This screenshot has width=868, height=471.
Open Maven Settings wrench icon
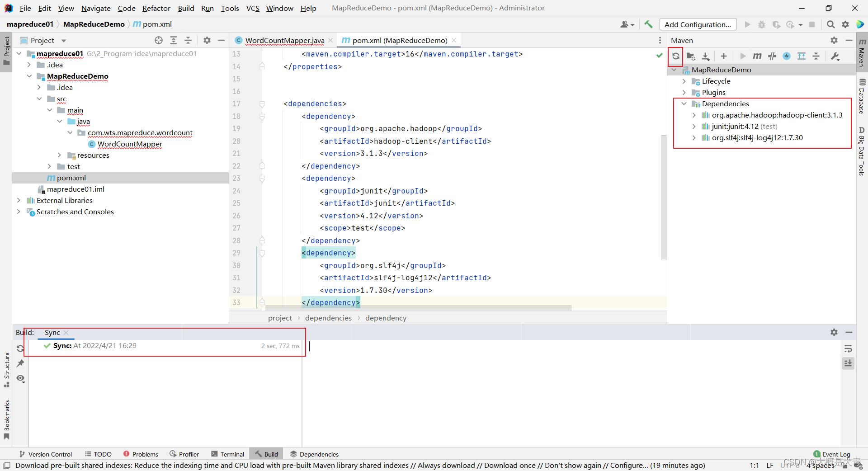(835, 56)
